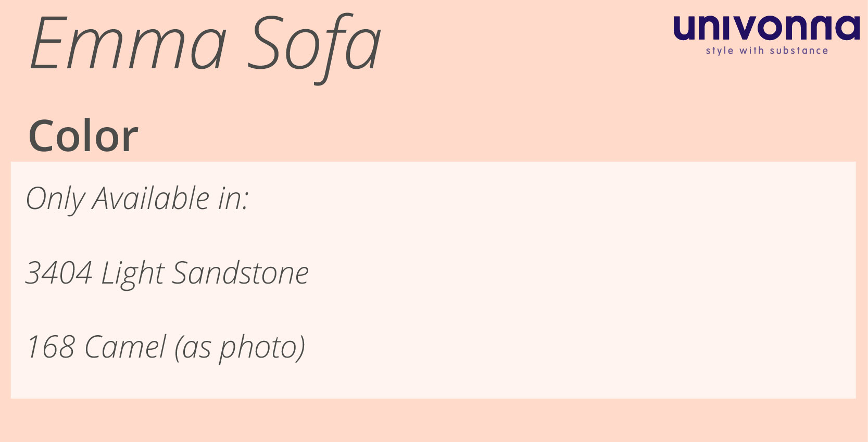The height and width of the screenshot is (442, 868).
Task: Click the color code number "168"
Action: coord(51,347)
